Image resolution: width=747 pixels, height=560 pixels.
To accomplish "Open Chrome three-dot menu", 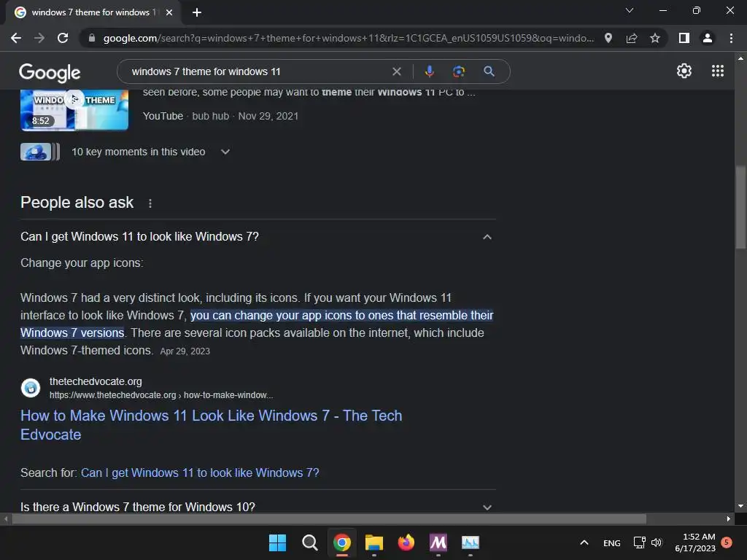I will point(731,38).
